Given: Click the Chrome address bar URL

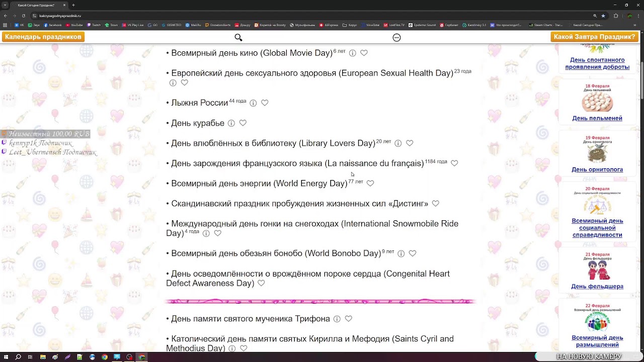Looking at the screenshot, I should (x=60, y=16).
